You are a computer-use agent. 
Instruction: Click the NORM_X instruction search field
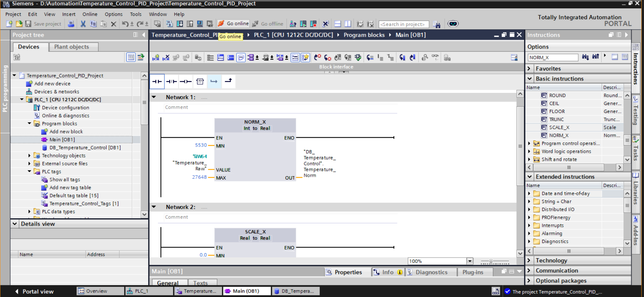(553, 57)
